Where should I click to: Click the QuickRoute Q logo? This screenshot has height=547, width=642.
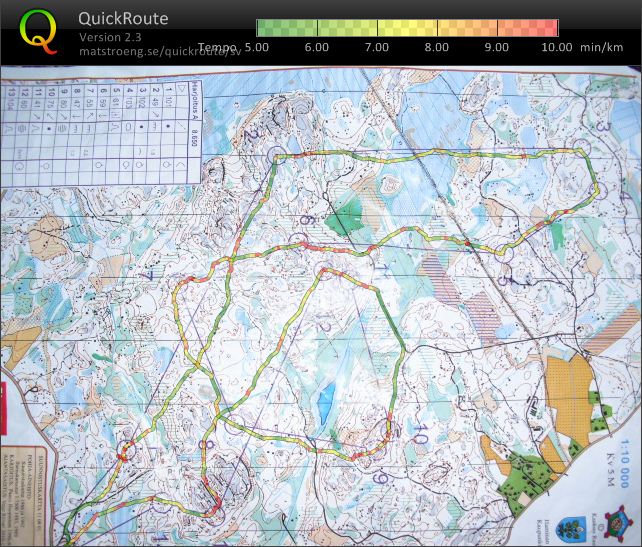38,32
